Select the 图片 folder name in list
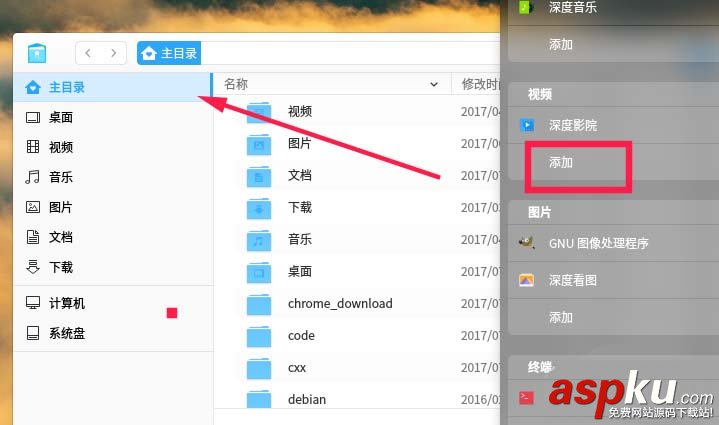Image resolution: width=719 pixels, height=425 pixels. point(300,144)
